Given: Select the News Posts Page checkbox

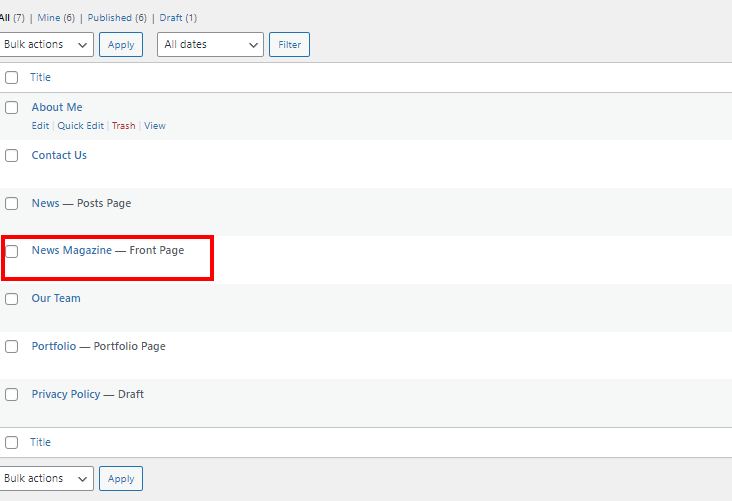Looking at the screenshot, I should (x=11, y=204).
